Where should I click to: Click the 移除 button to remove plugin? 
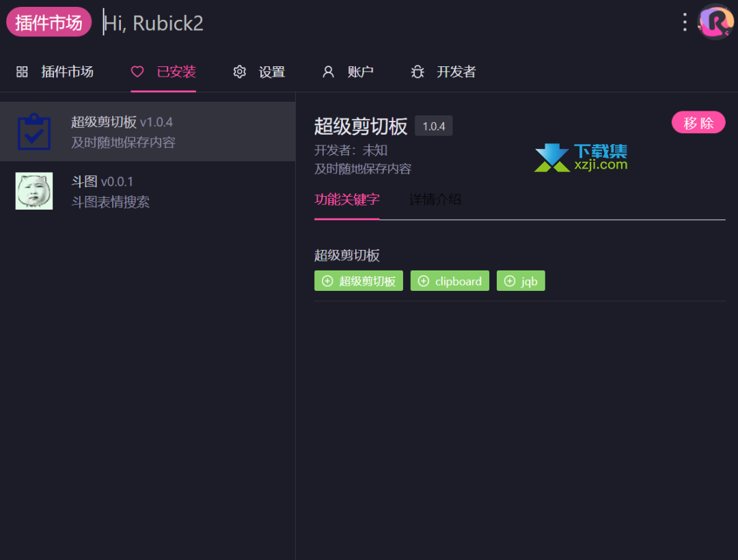coord(698,122)
